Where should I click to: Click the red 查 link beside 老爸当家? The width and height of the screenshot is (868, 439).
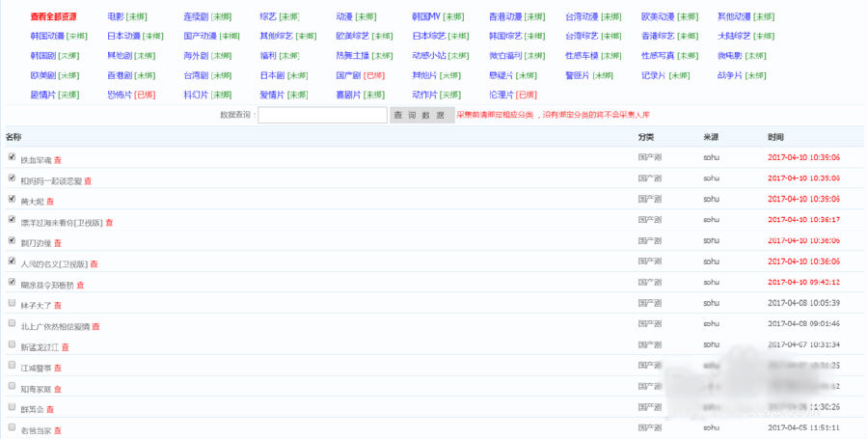[x=58, y=430]
